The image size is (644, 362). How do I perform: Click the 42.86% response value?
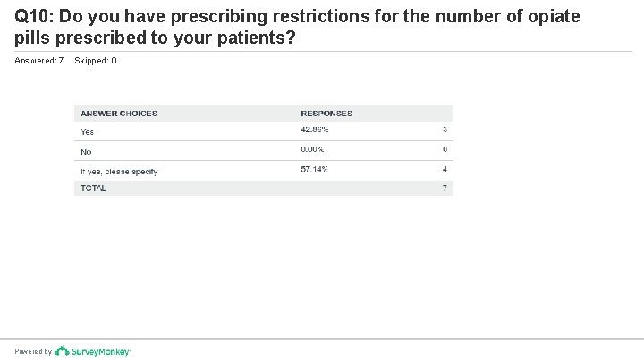click(x=314, y=130)
